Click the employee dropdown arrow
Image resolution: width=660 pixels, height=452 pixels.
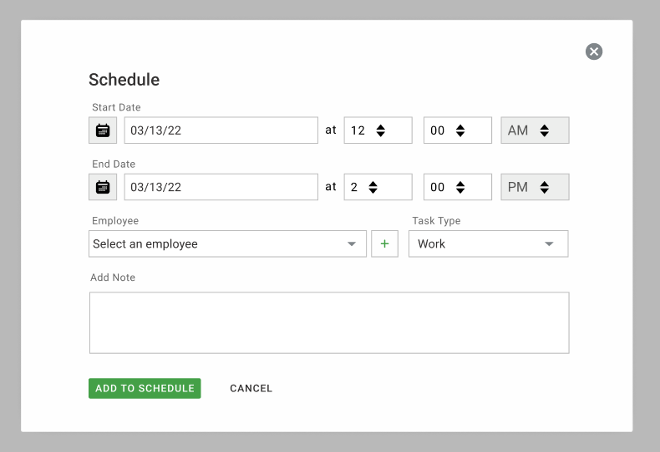[351, 244]
